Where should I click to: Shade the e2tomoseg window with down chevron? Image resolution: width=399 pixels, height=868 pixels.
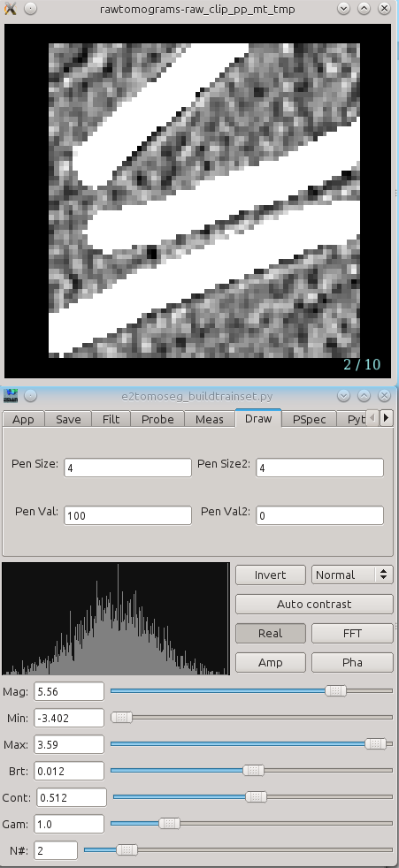point(343,396)
